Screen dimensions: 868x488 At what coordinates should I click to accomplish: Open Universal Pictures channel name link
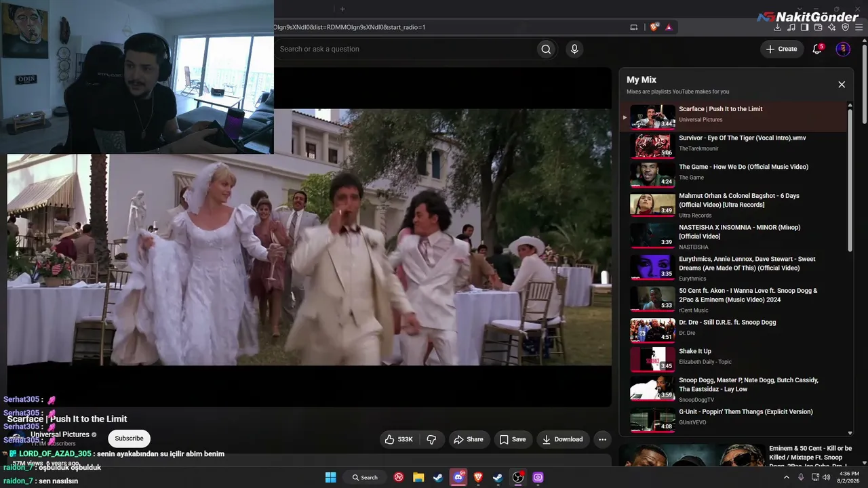tap(60, 434)
